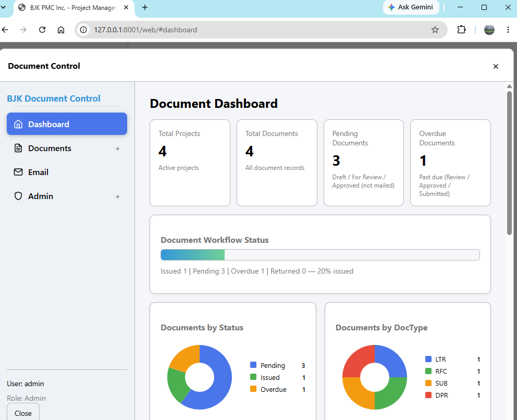Close the BJK PMC Inc. browser tab
This screenshot has height=420, width=517.
126,8
